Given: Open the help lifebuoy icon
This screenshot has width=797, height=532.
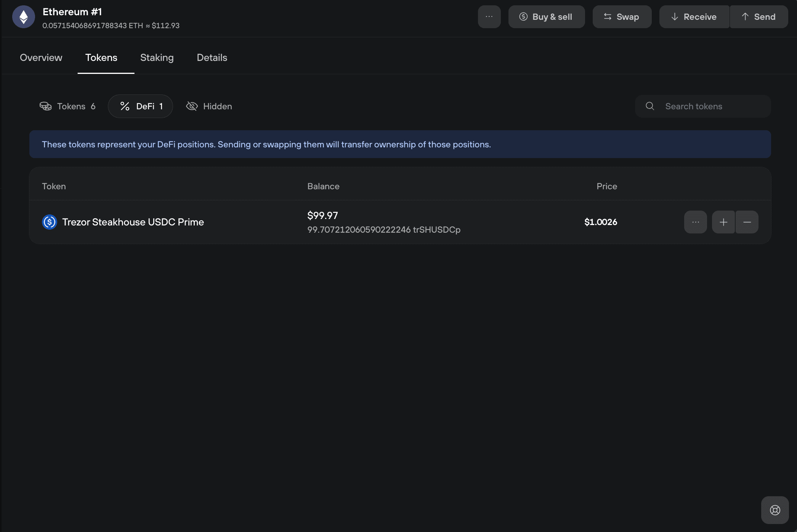Looking at the screenshot, I should tap(775, 510).
